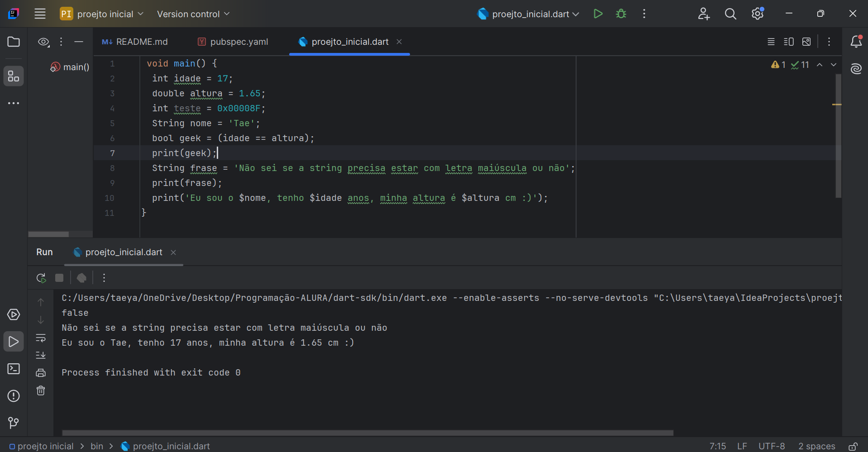Select main() in the Structure panel
Screen dimensions: 868x452
coord(70,67)
